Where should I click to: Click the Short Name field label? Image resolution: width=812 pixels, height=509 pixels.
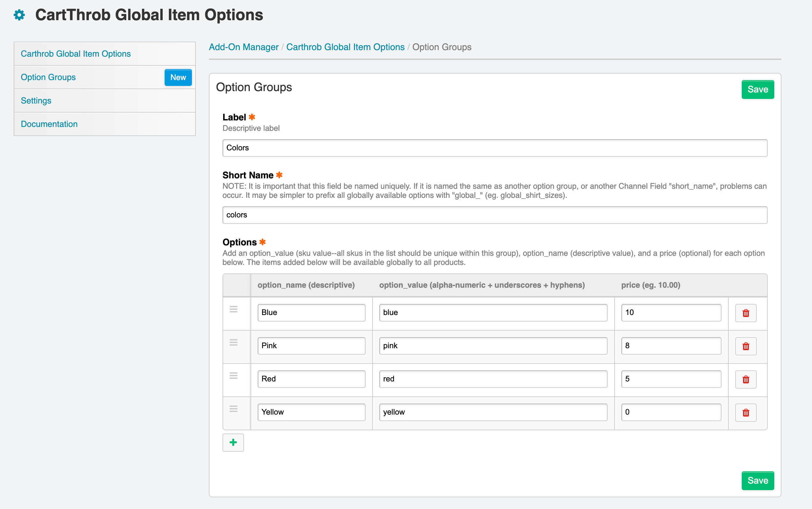tap(248, 175)
